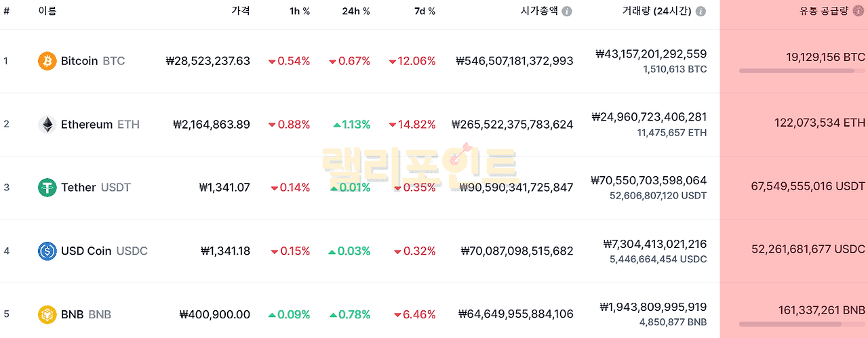Sort table by 가격 column header
This screenshot has height=338, width=868.
[240, 12]
